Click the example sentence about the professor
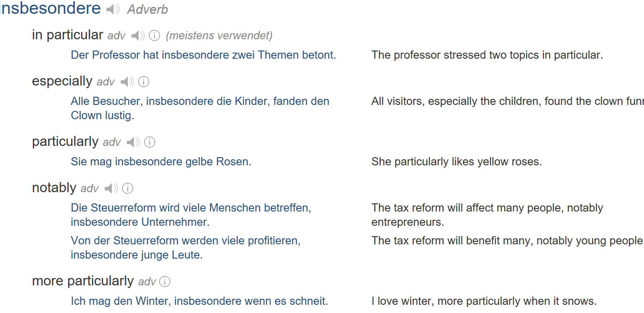Viewport: 644px width, 313px height. click(203, 55)
